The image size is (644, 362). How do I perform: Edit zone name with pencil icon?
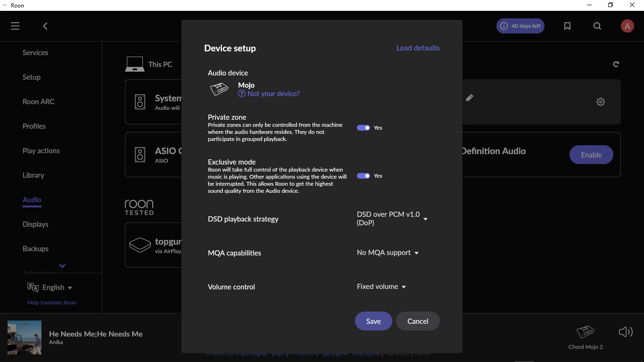click(470, 98)
